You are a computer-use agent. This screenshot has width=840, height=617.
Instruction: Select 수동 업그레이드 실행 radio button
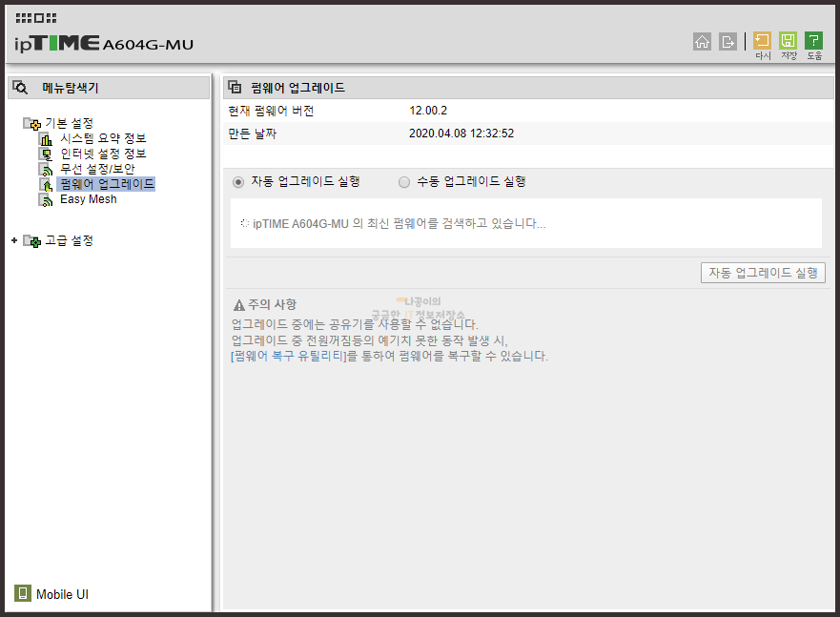[x=404, y=182]
